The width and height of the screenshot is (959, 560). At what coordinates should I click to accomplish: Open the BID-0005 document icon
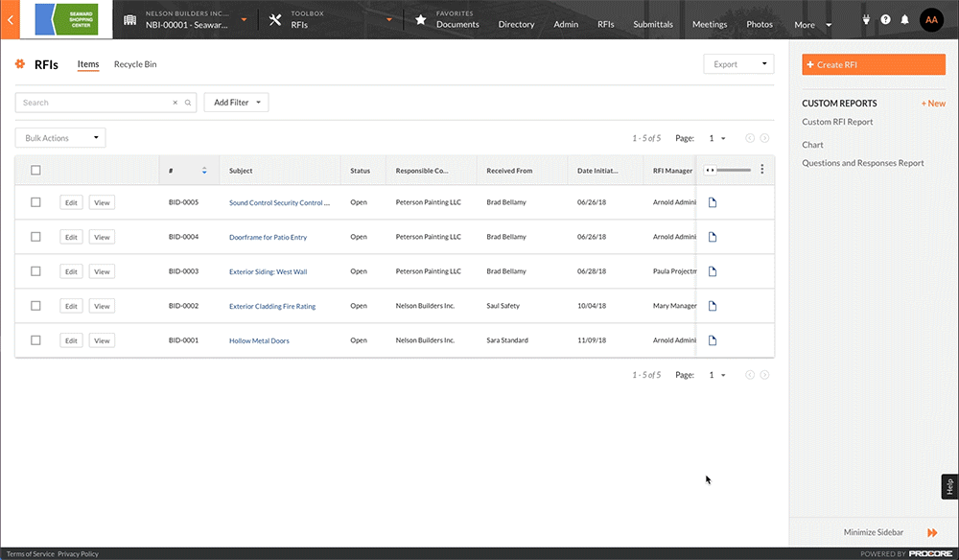point(713,202)
